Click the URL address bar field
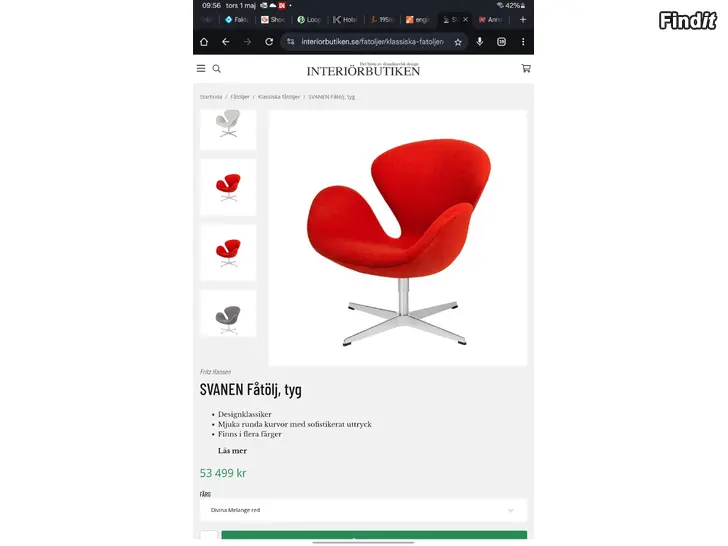 [374, 42]
